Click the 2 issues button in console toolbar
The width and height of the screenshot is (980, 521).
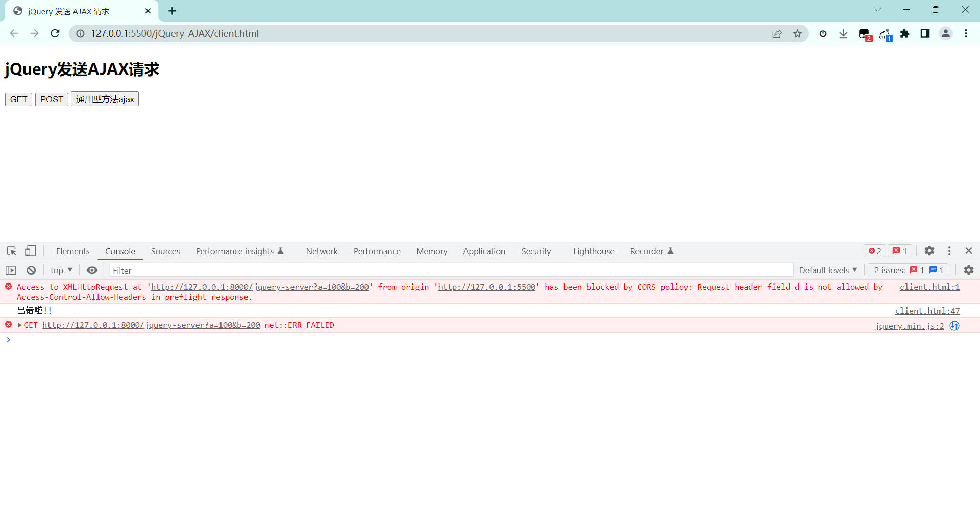pyautogui.click(x=908, y=270)
